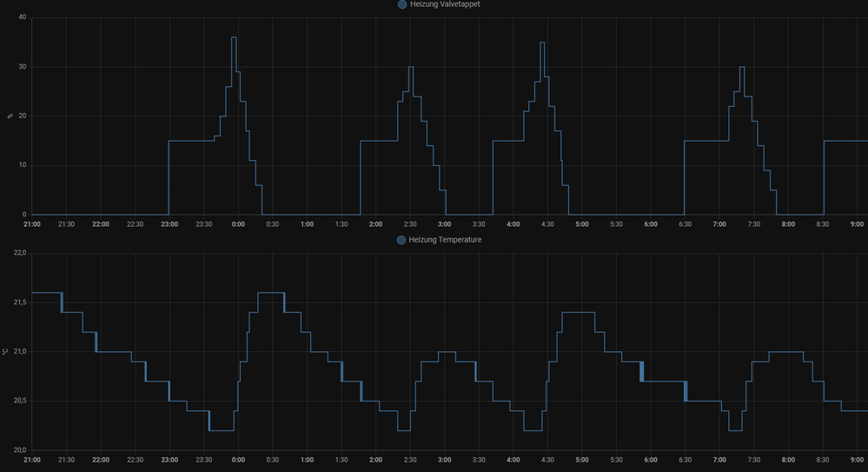The height and width of the screenshot is (472, 868).
Task: Click 9:00 at valve chart axis end
Action: [857, 224]
